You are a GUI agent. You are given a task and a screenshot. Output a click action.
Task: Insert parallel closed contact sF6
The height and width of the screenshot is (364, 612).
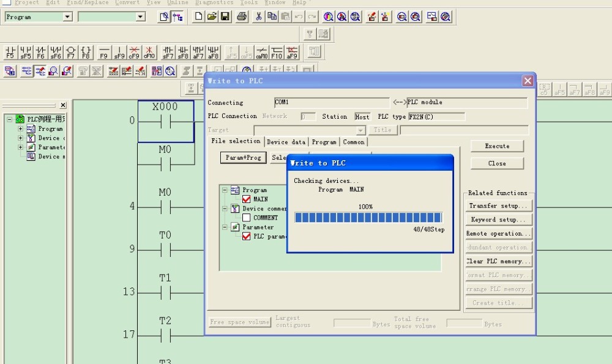pyautogui.click(x=56, y=52)
